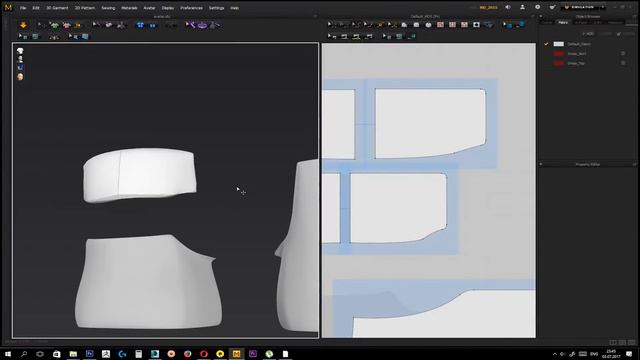Open Task View on the taskbar
The width and height of the screenshot is (640, 360).
pos(40,353)
